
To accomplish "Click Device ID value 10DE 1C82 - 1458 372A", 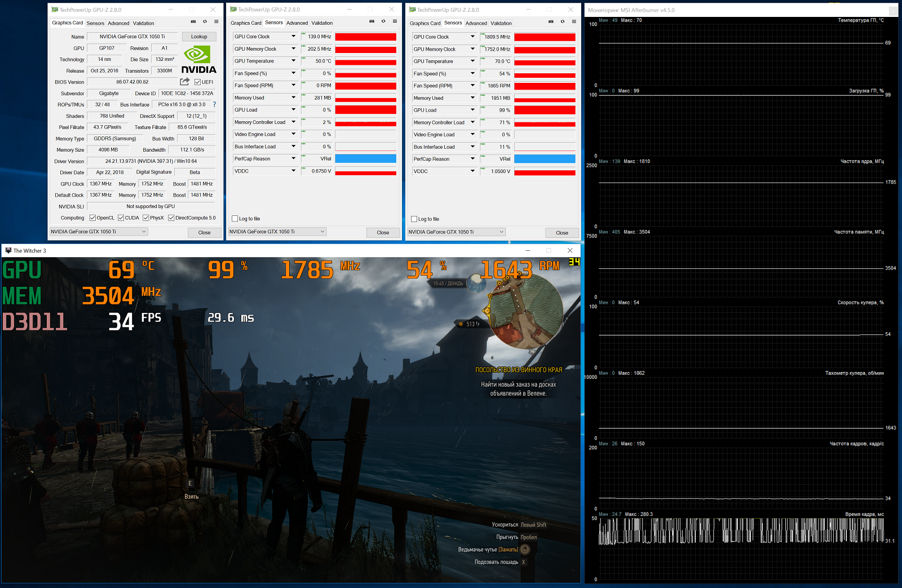I will coord(187,93).
